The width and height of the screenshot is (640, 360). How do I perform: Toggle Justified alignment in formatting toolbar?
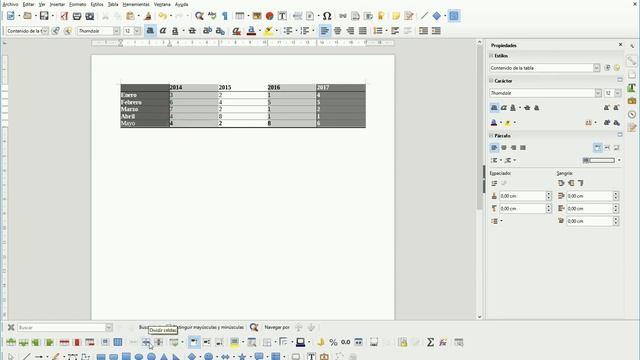click(362, 31)
